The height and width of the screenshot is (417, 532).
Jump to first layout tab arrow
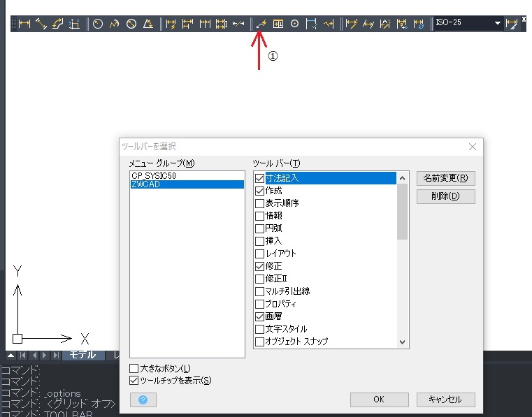point(23,356)
